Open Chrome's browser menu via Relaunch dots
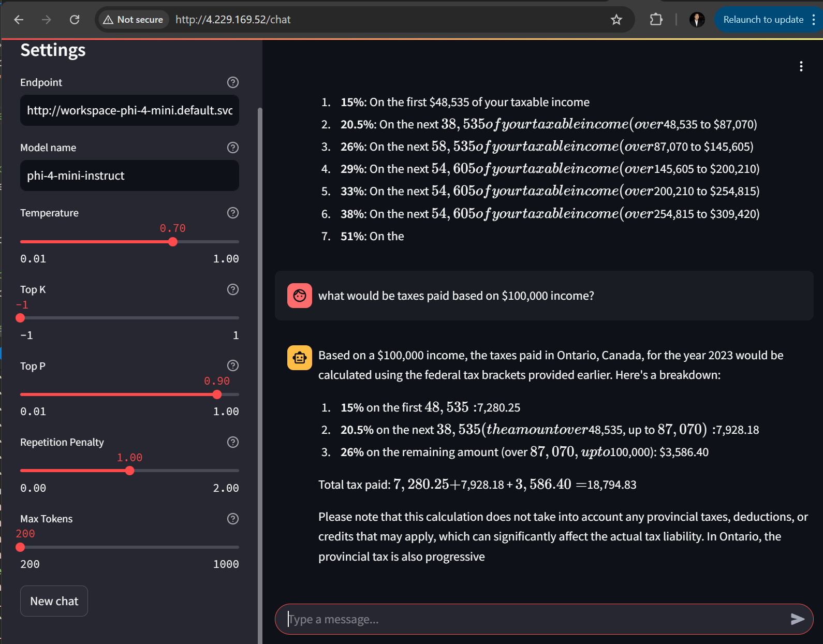The image size is (823, 644). pos(814,20)
